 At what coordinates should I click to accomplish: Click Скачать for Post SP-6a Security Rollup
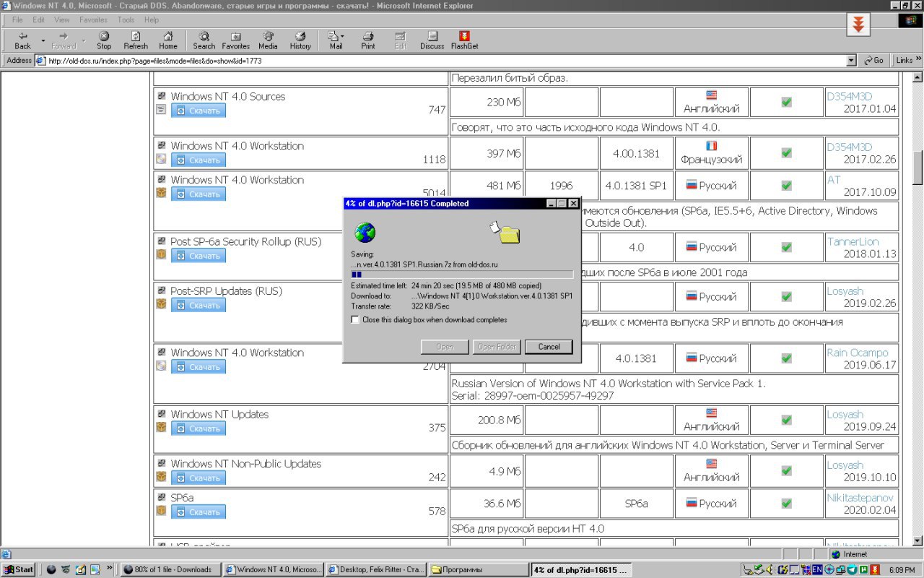[199, 256]
